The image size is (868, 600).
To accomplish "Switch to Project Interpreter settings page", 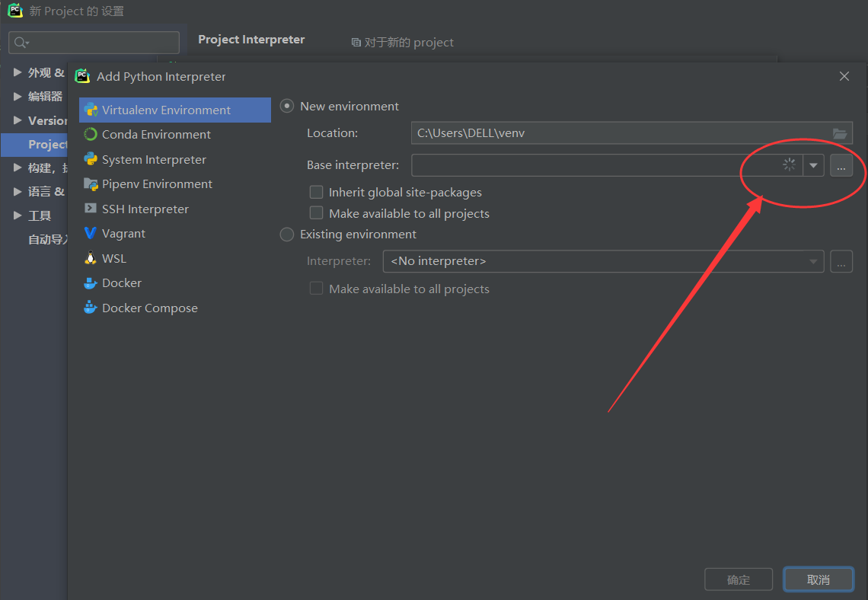I will [251, 40].
